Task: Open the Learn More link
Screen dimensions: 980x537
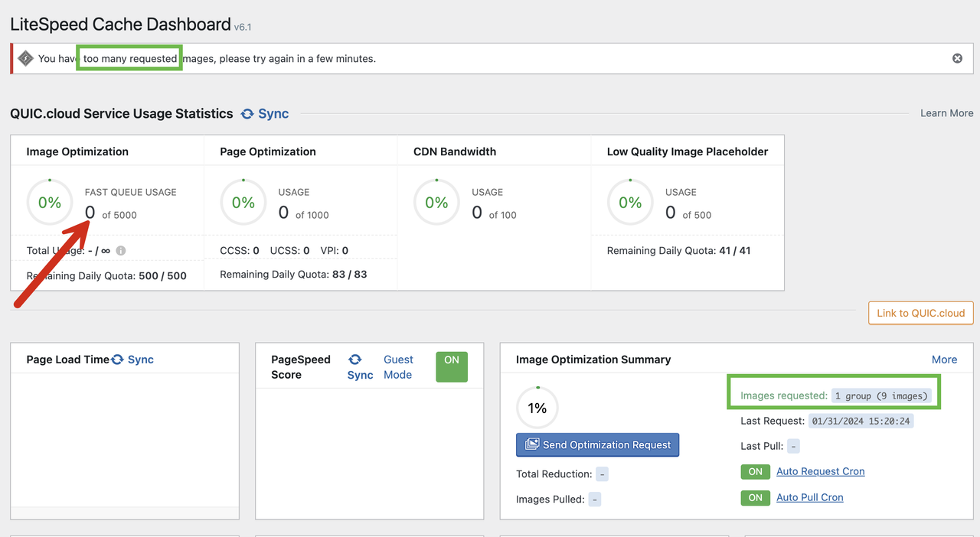Action: (947, 113)
